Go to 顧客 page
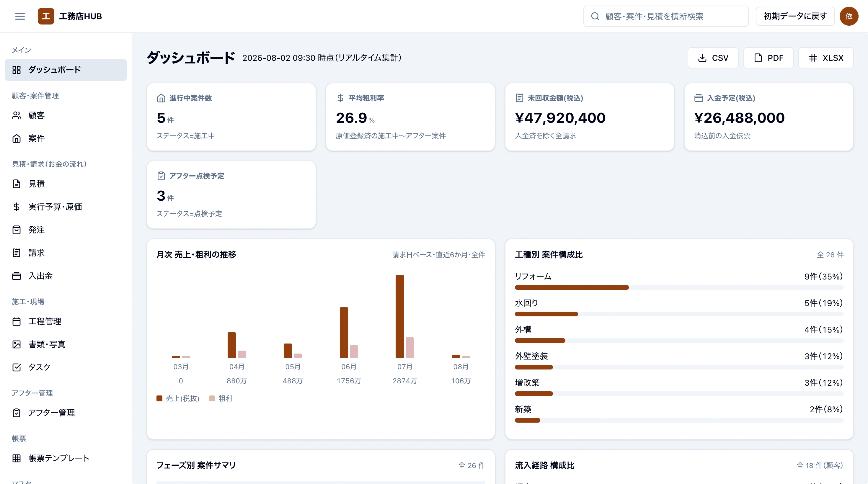 click(x=66, y=115)
